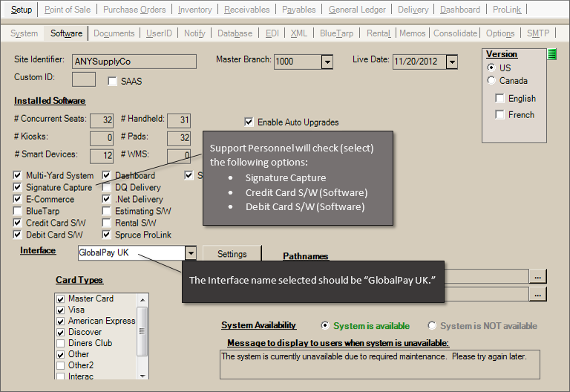Viewport: 570px width, 392px height.
Task: Uncheck Multi-Yard System
Action: pyautogui.click(x=17, y=176)
